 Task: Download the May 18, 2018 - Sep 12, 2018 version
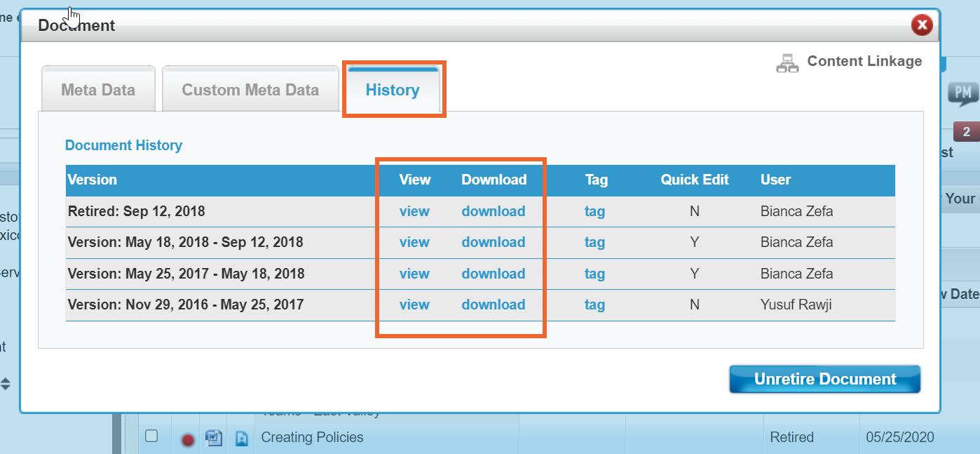click(494, 242)
